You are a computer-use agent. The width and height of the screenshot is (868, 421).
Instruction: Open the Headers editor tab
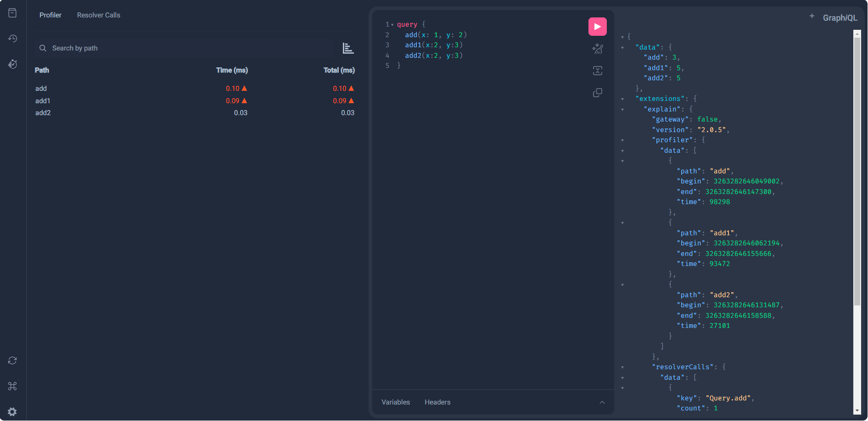[x=437, y=402]
